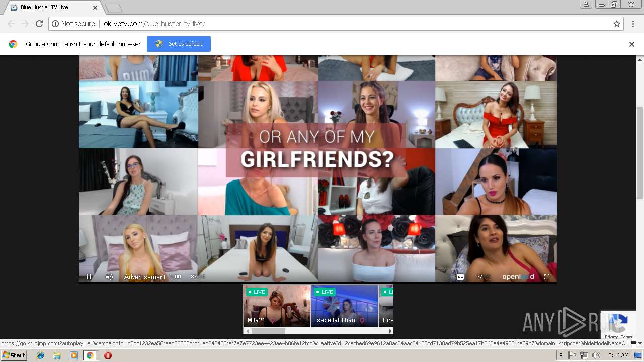Open system volume speaker tray icon
Image resolution: width=644 pixels, height=362 pixels.
pos(596,355)
